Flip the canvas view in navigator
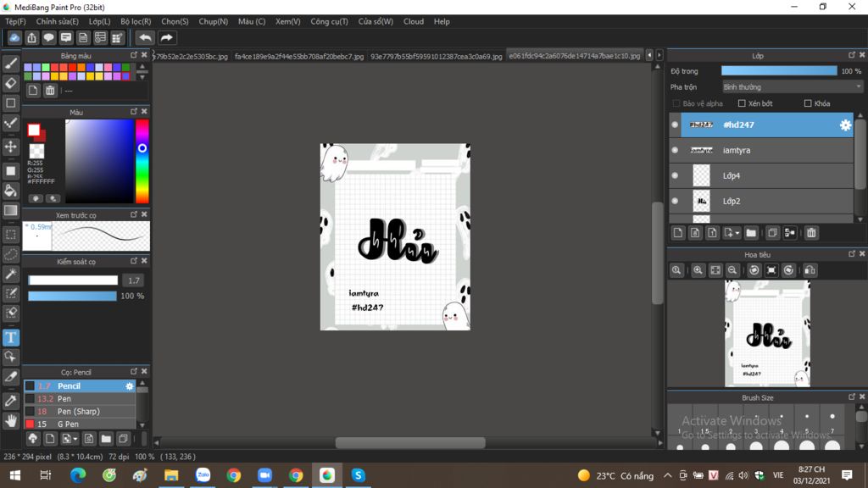Image resolution: width=868 pixels, height=488 pixels. pos(810,270)
